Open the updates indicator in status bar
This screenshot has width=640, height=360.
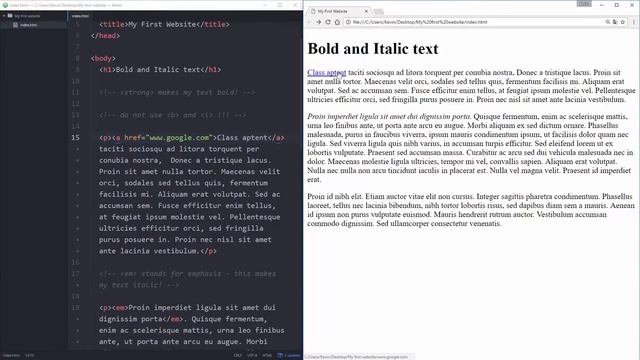(289, 356)
